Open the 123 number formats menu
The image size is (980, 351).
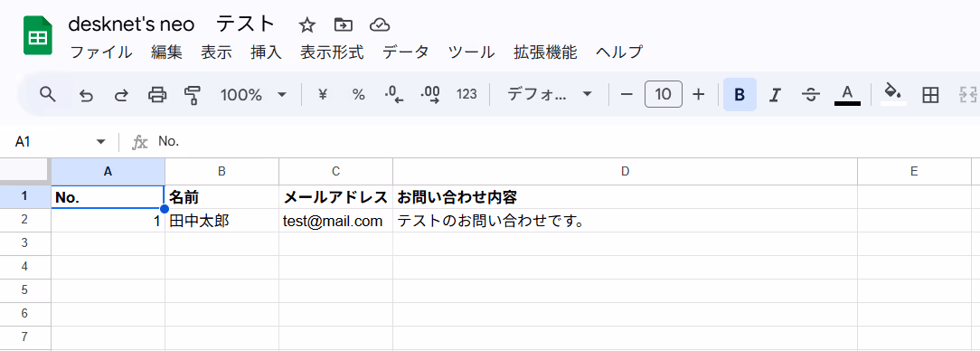(x=466, y=94)
